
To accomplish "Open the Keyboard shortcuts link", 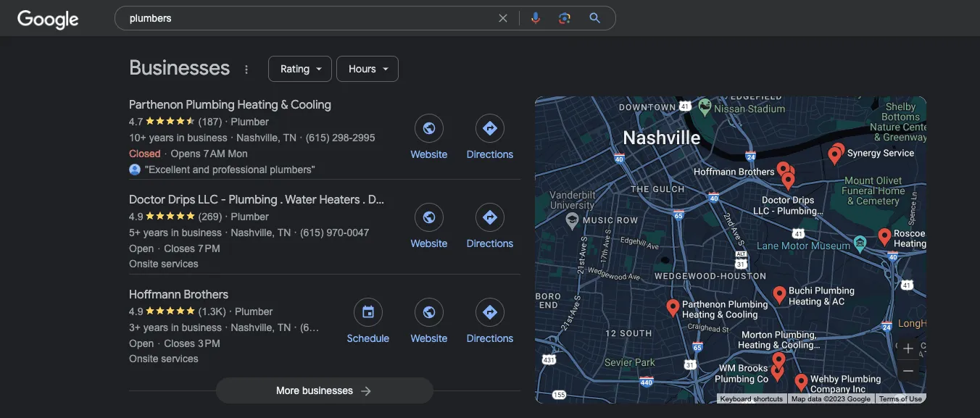I will click(x=750, y=398).
